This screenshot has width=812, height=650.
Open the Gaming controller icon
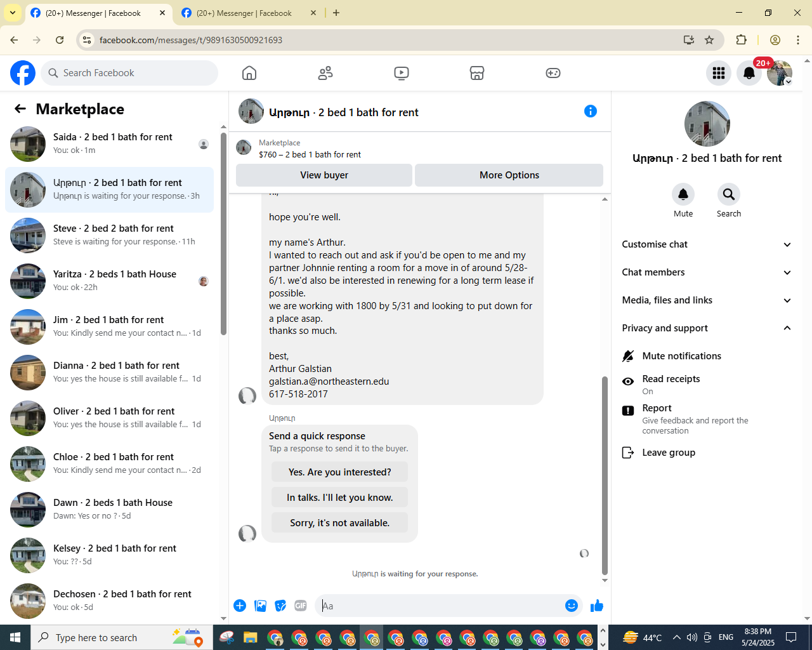point(553,73)
